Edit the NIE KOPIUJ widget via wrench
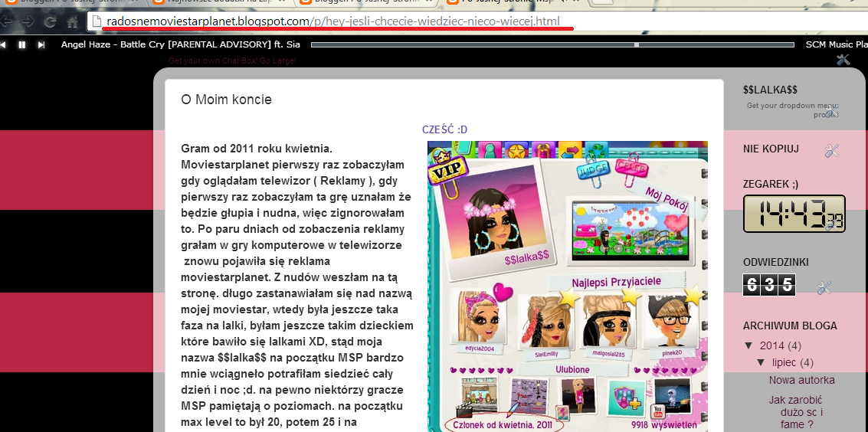 coord(832,150)
